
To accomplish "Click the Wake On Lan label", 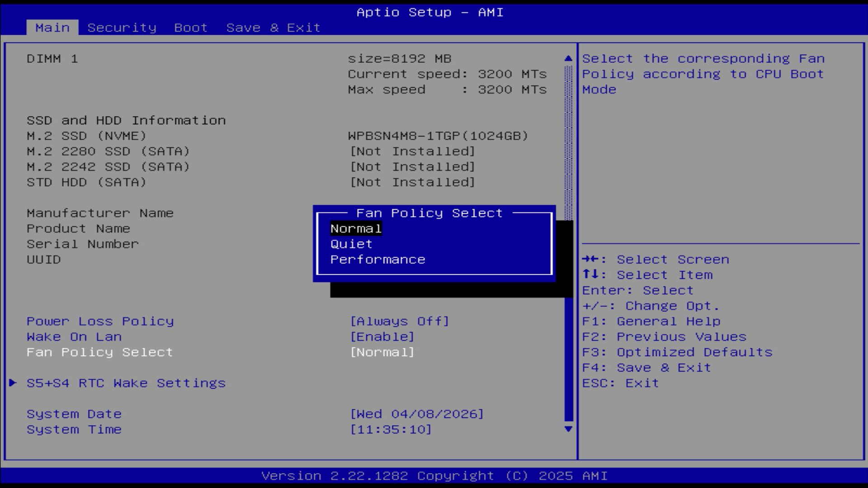I will [74, 337].
